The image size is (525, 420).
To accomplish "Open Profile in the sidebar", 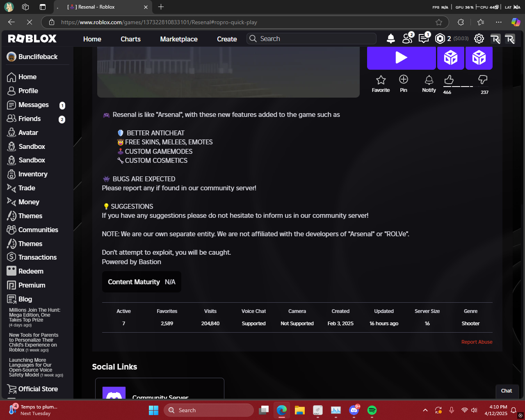I will click(23, 91).
